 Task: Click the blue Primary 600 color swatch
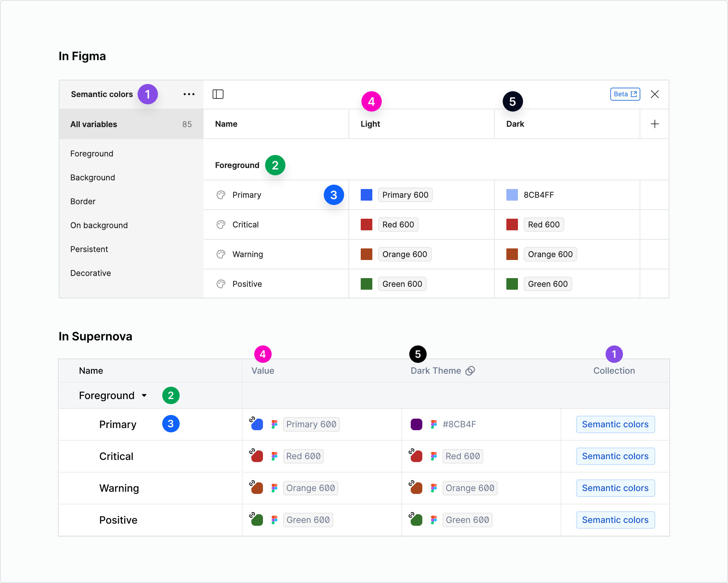(366, 195)
